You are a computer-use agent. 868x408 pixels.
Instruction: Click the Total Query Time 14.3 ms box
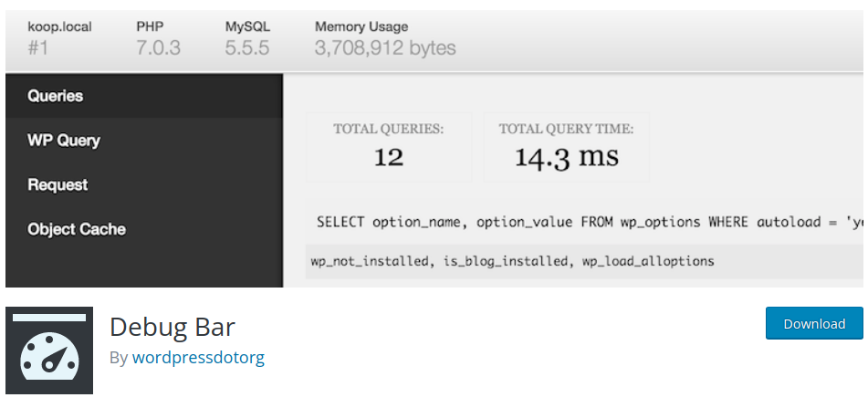coord(566,147)
